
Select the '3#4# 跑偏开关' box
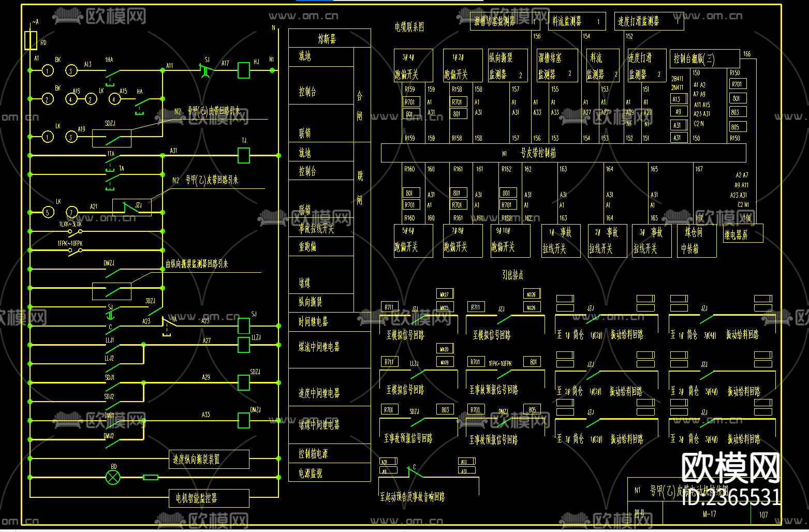coord(414,65)
